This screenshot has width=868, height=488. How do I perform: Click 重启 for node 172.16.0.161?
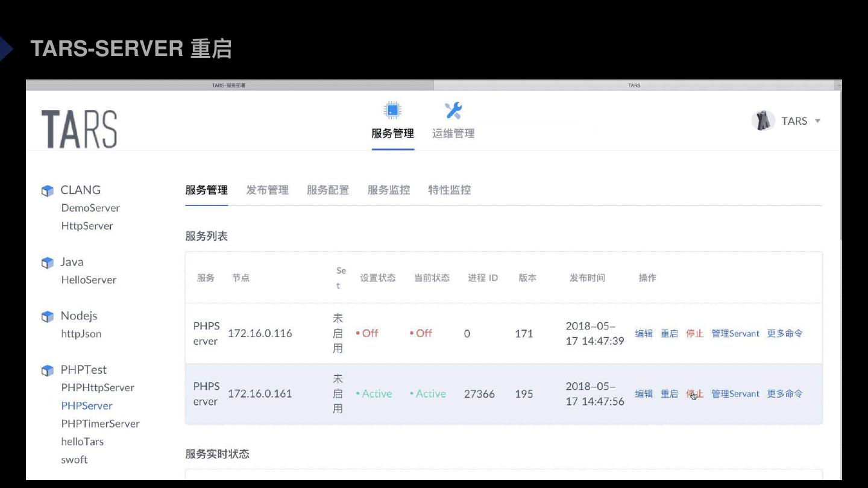tap(669, 394)
